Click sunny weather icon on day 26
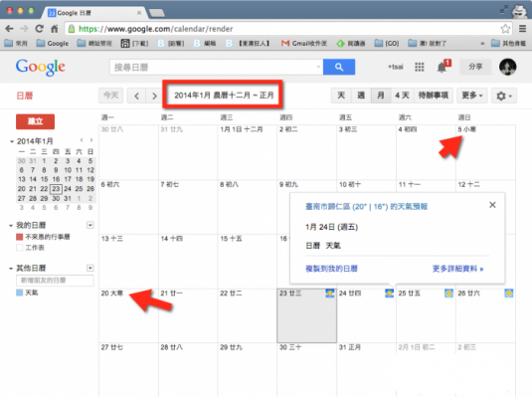Image resolution: width=532 pixels, height=397 pixels. (508, 293)
